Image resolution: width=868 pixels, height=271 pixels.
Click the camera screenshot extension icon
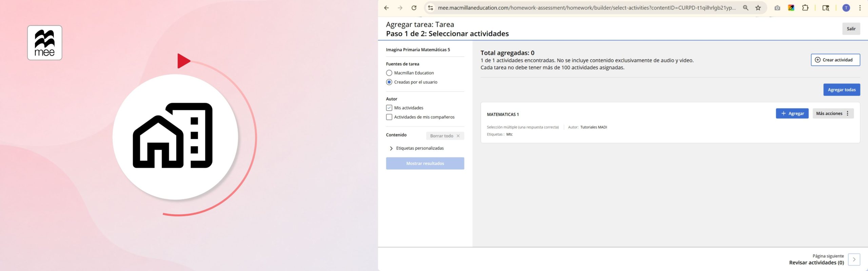777,8
